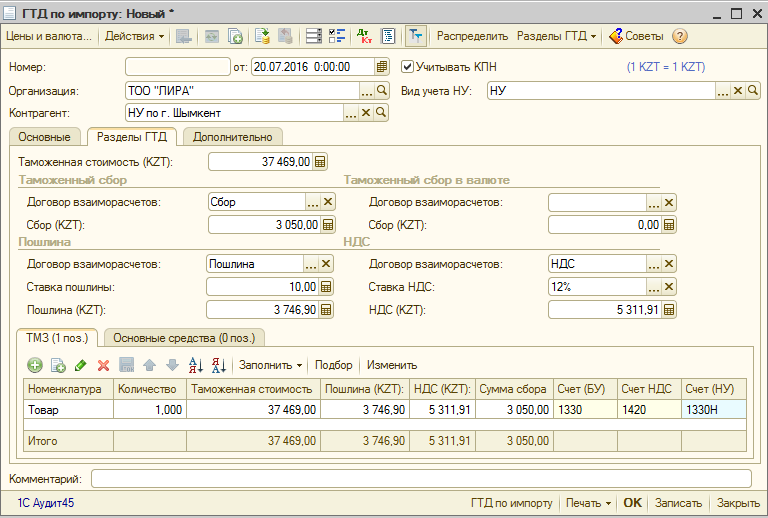Click the OK button
The image size is (768, 518).
[x=632, y=503]
